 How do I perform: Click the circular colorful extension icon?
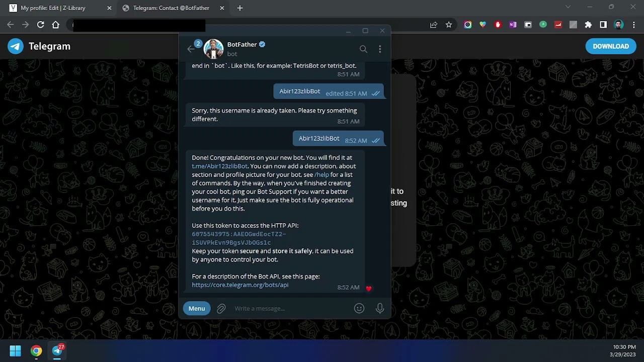[x=468, y=25]
